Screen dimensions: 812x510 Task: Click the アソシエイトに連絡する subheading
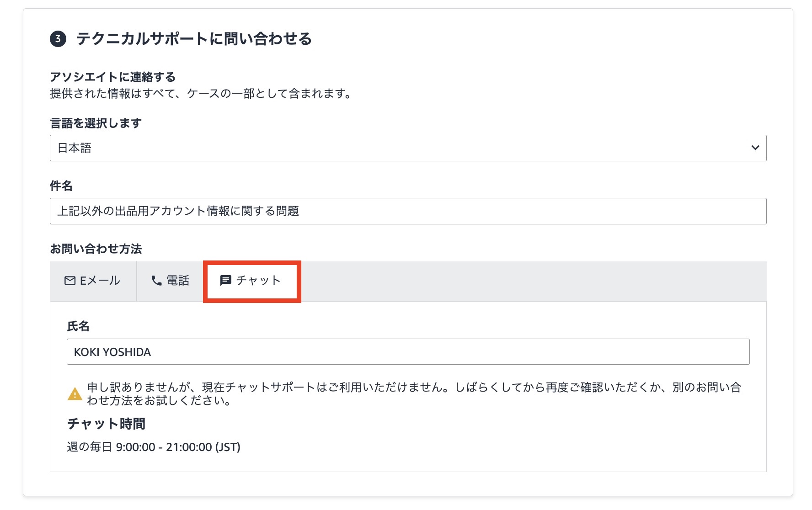coord(112,77)
